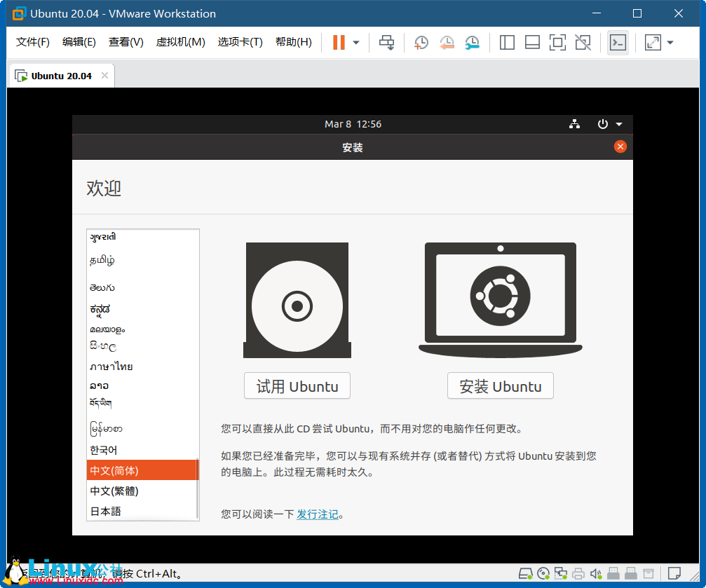Click the sound device status icon

596,573
